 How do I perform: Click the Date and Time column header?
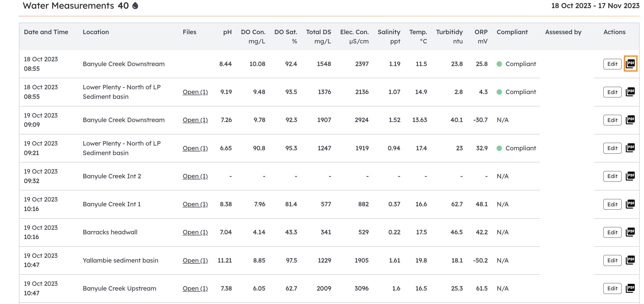(46, 32)
